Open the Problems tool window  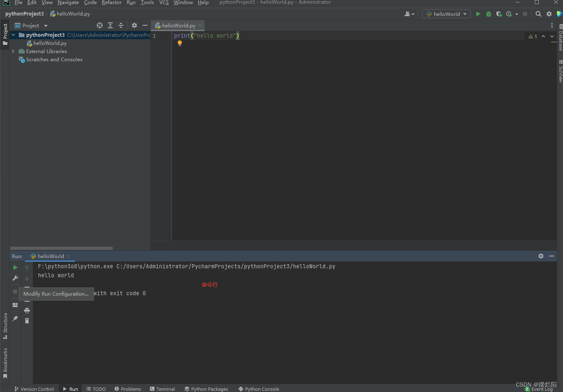(127, 389)
